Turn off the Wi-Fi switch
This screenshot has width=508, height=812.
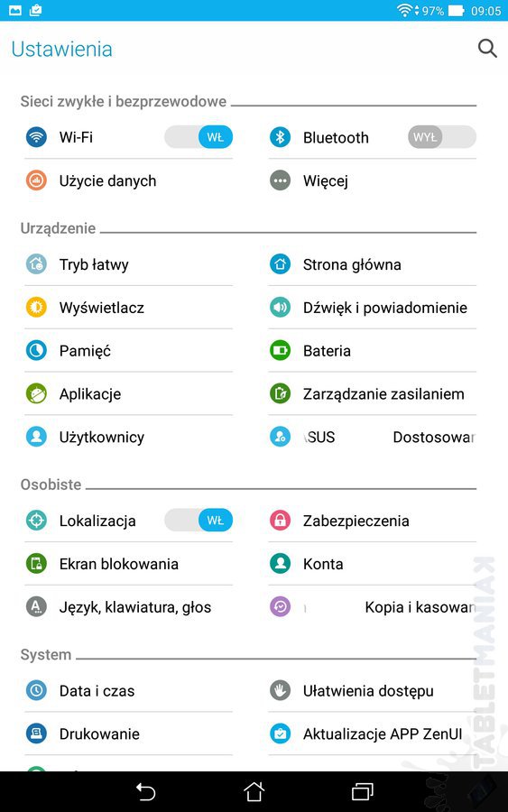[199, 137]
